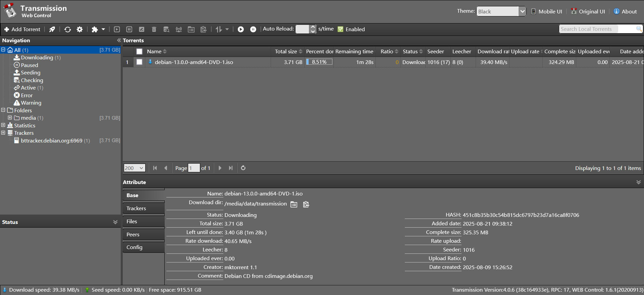Click the Add Torrent button
The width and height of the screenshot is (644, 295).
tap(22, 29)
